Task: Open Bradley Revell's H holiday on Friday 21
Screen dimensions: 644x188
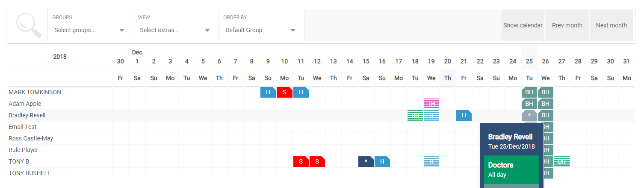Action: 464,115
